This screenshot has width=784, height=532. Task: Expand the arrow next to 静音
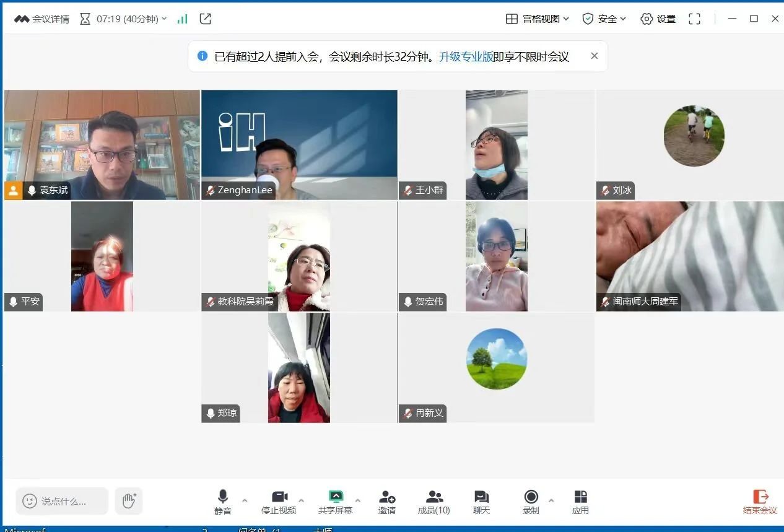(x=245, y=500)
